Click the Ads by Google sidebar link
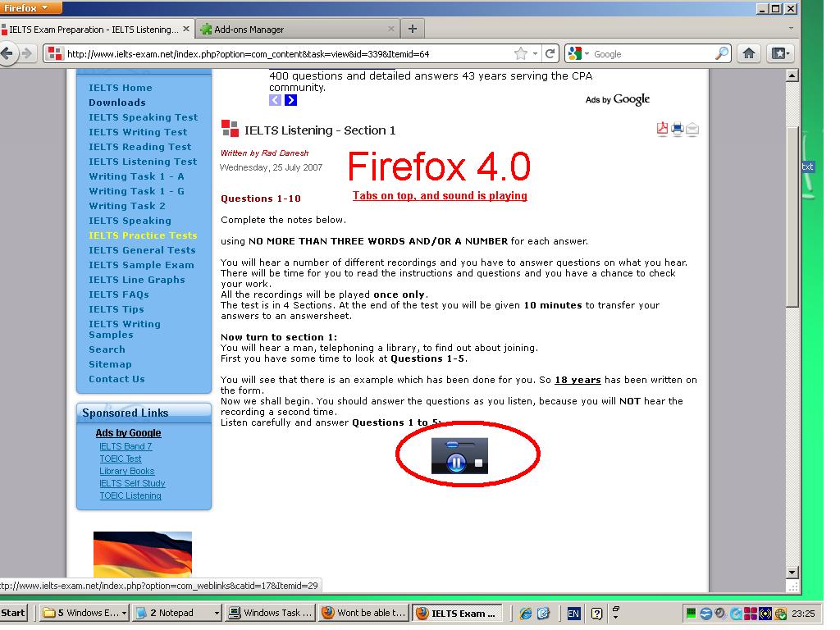 coord(128,433)
